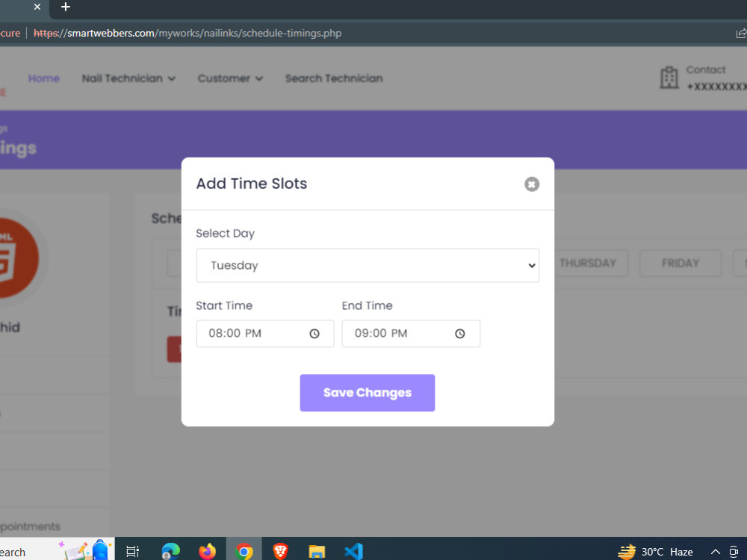This screenshot has width=747, height=560.
Task: Open Task View on the taskbar
Action: point(132,551)
